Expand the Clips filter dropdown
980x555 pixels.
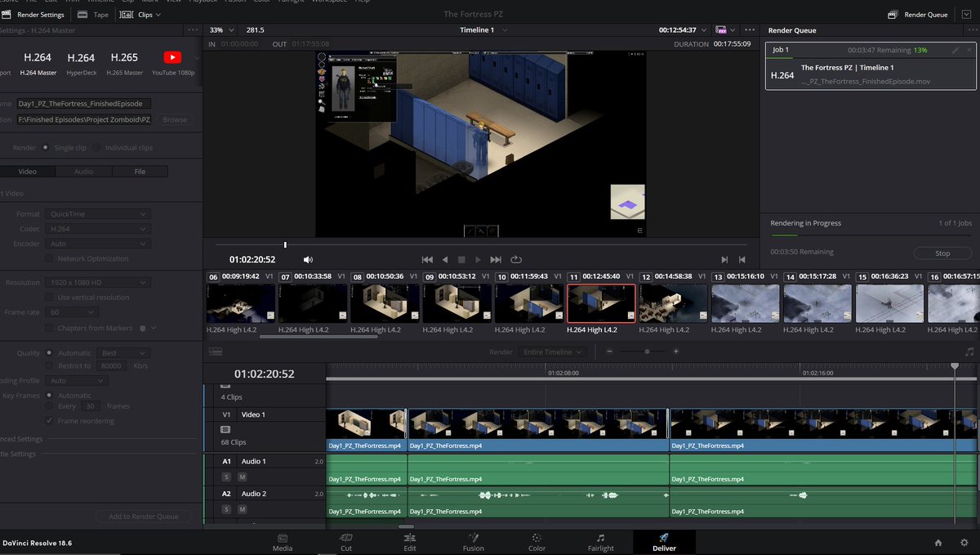coord(140,15)
